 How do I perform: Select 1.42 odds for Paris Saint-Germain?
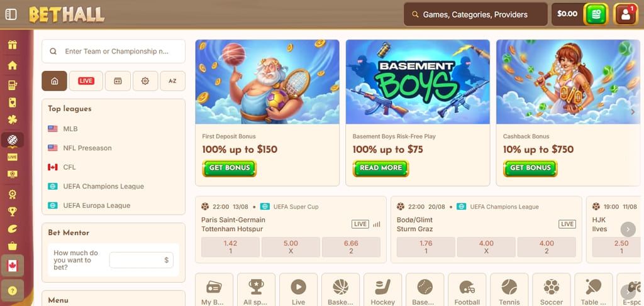[230, 247]
